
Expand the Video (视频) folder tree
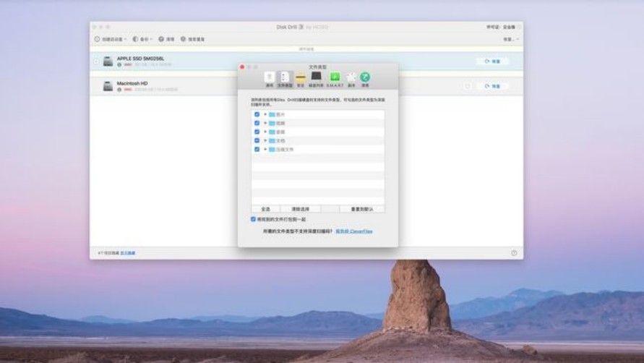265,123
